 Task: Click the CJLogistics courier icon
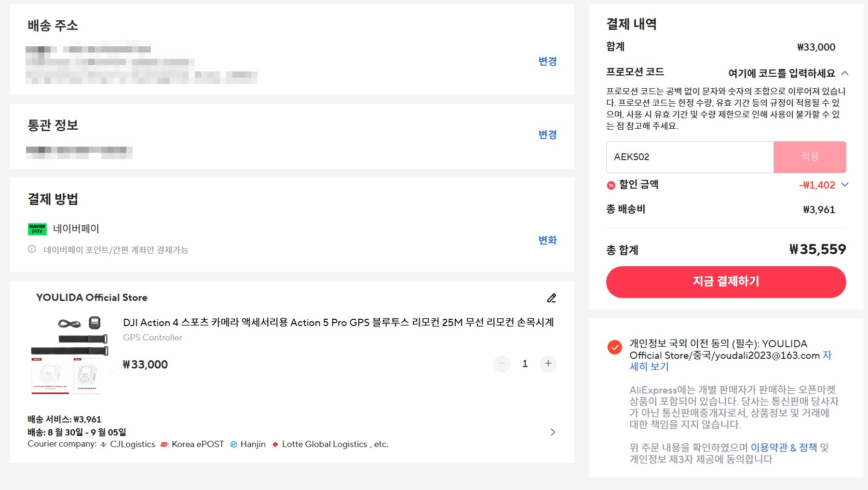pyautogui.click(x=103, y=445)
